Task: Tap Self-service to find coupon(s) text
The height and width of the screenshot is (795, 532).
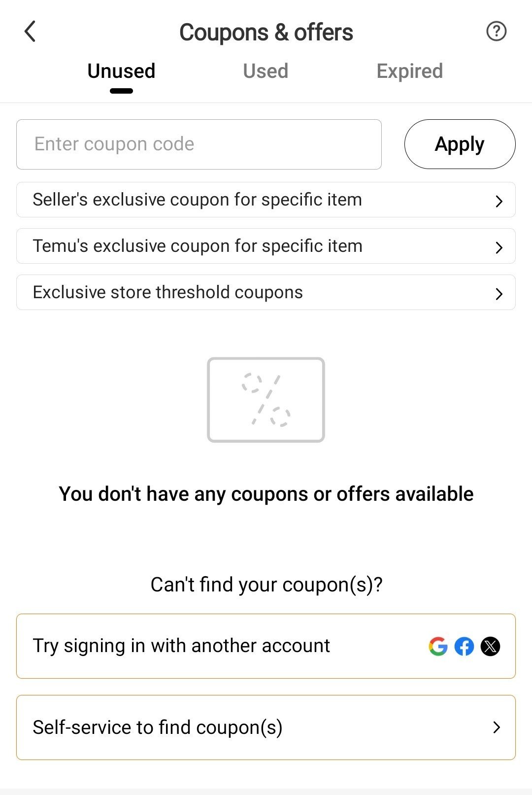Action: (158, 727)
